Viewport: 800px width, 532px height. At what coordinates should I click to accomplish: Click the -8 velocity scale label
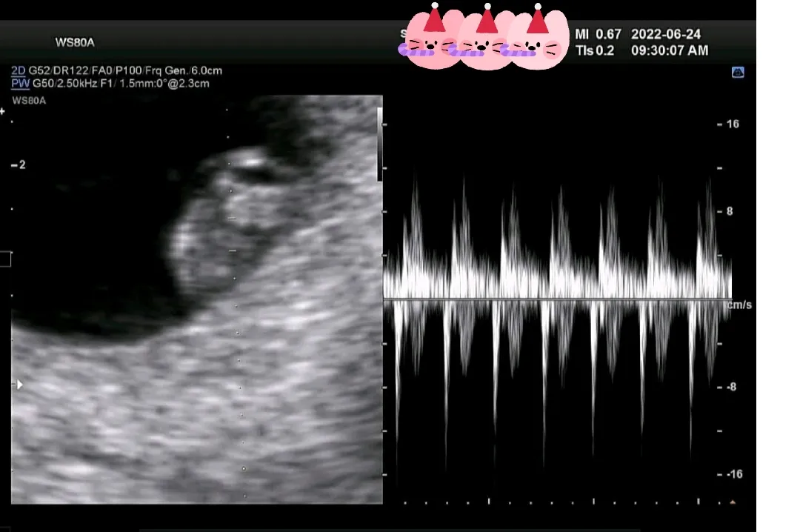coord(731,387)
